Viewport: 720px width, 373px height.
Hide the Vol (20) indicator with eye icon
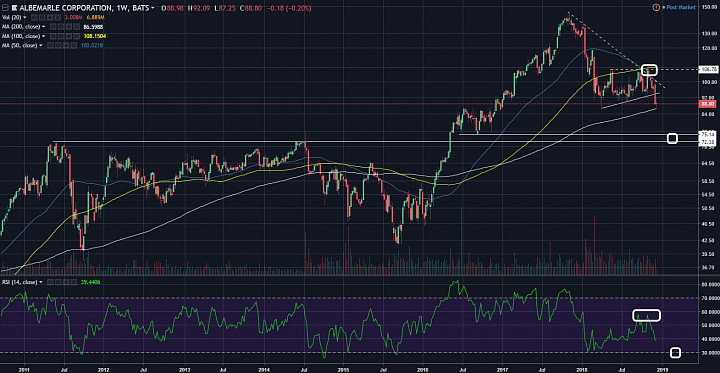[x=34, y=17]
